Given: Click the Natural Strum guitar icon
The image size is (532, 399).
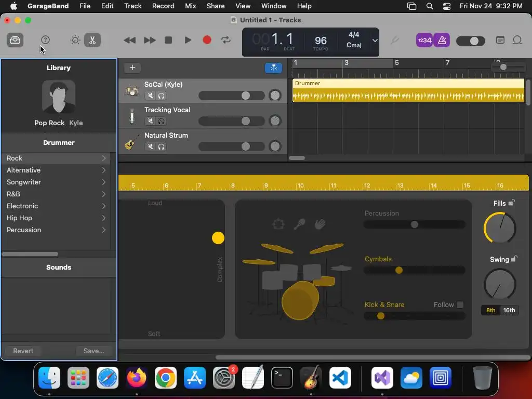Looking at the screenshot, I should 131,142.
